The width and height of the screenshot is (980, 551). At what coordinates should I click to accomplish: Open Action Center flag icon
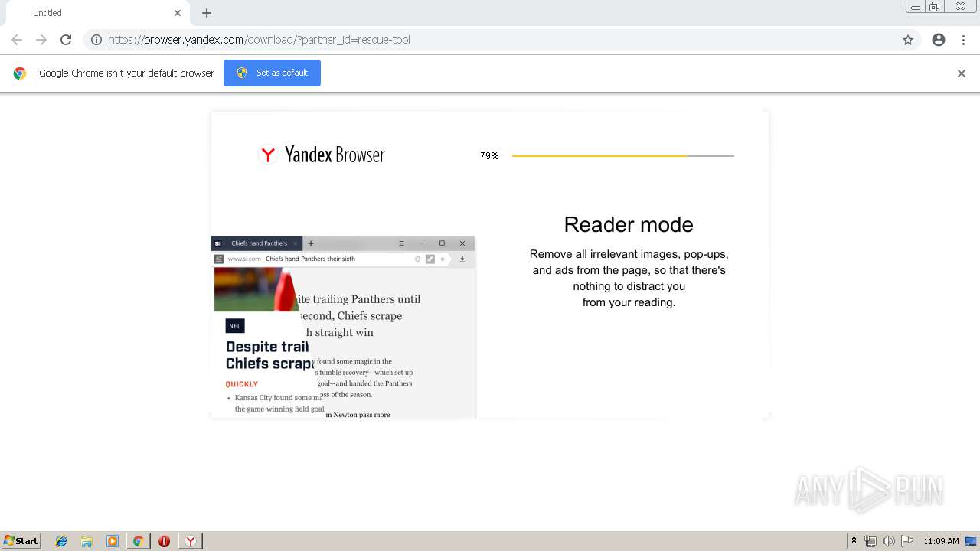click(907, 541)
